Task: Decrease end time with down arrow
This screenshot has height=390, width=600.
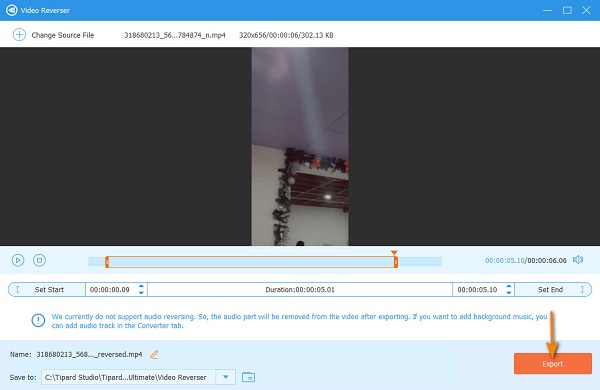Action: pos(509,293)
